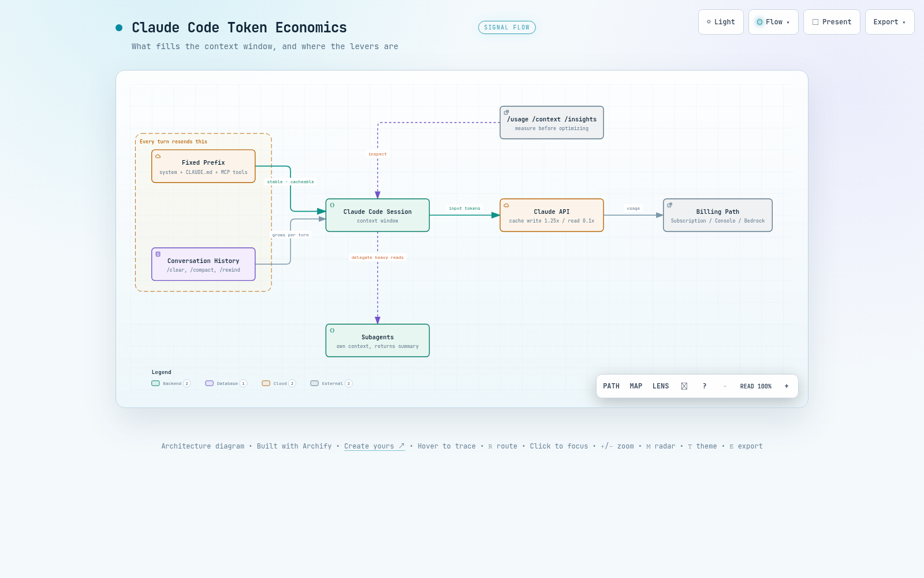Click the 'Built with Archify' footer text

click(x=295, y=446)
